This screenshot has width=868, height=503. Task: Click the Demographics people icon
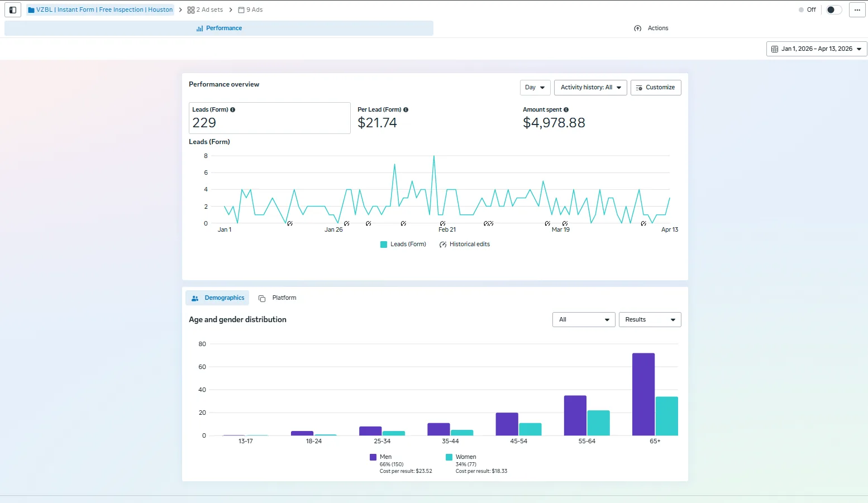point(195,299)
